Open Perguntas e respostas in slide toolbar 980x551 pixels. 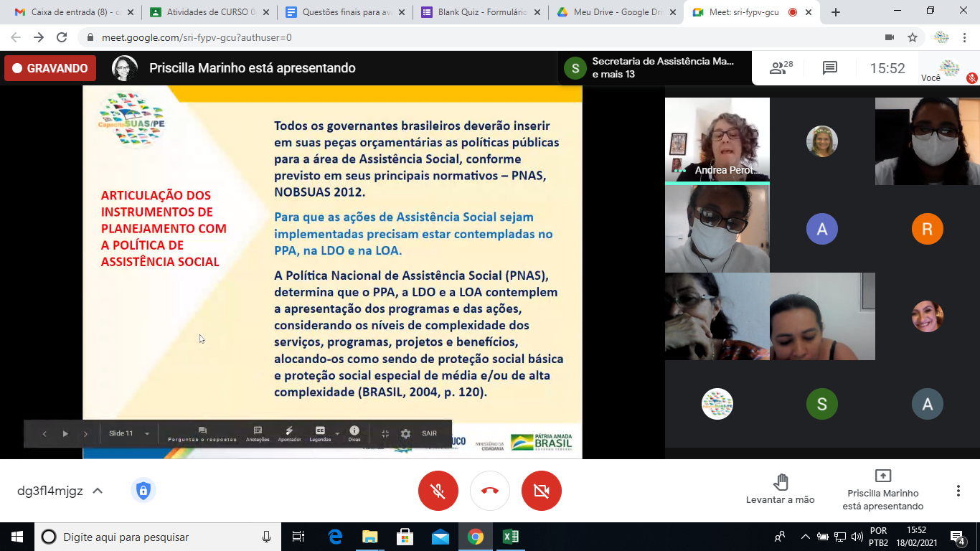[202, 434]
